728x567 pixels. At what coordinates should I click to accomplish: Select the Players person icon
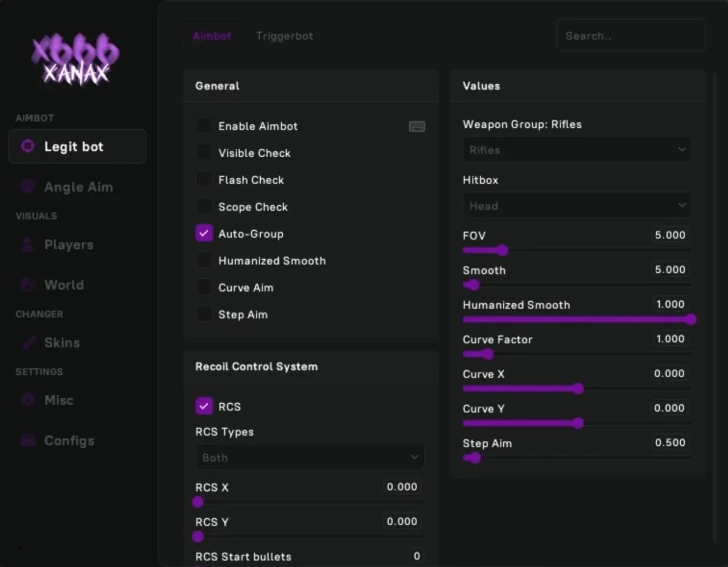click(28, 244)
